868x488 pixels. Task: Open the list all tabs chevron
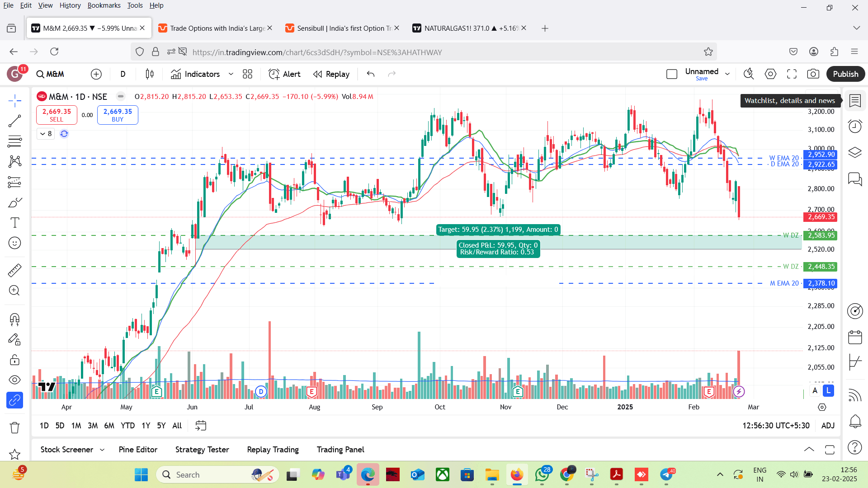click(856, 28)
